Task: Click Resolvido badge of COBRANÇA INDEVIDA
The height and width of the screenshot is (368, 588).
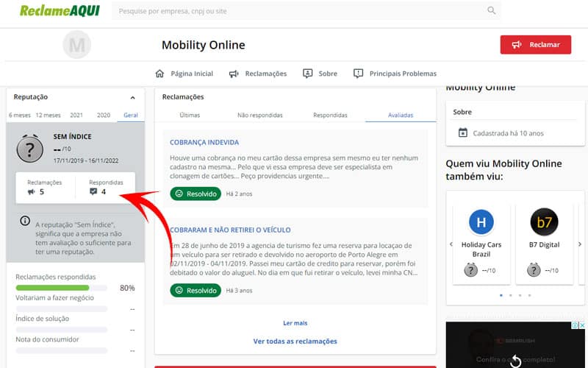Action: click(x=196, y=194)
